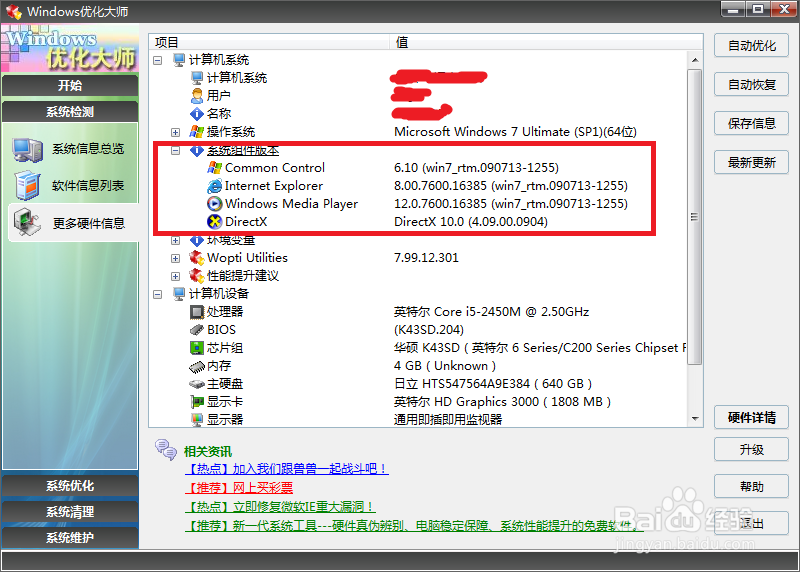800x572 pixels.
Task: Click the 名称 info icon
Action: pyautogui.click(x=197, y=114)
